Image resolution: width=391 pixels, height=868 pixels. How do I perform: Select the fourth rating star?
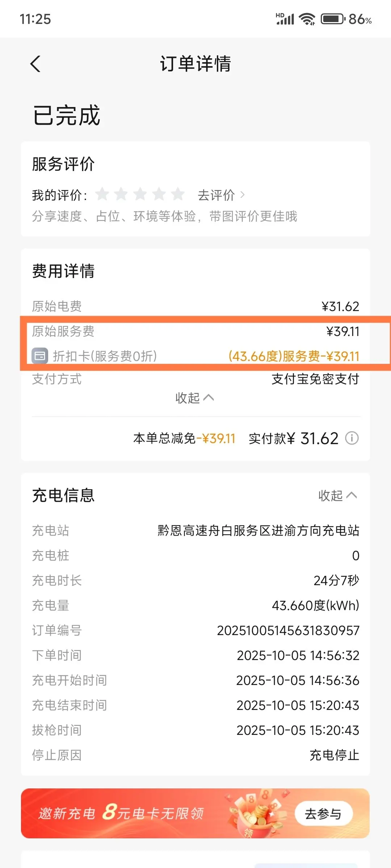(x=159, y=195)
